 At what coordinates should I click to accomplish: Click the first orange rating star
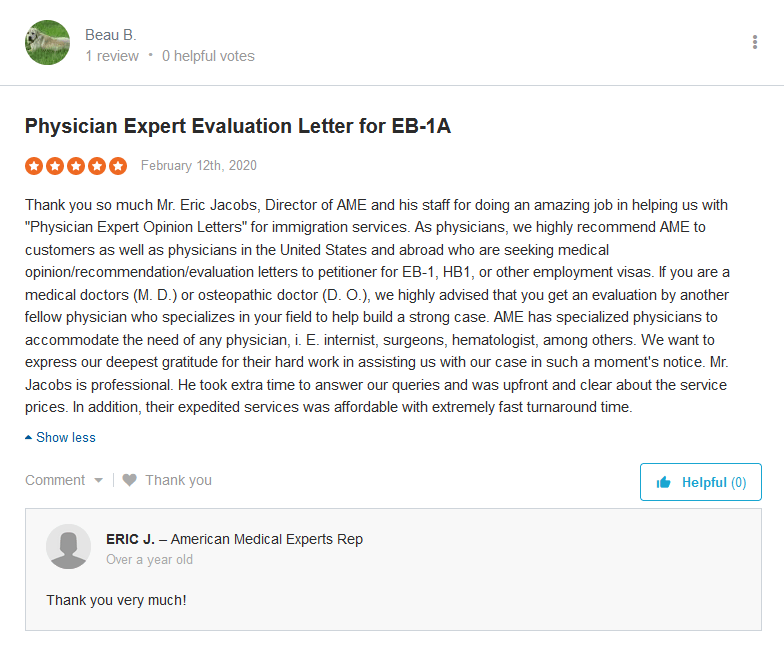34,166
